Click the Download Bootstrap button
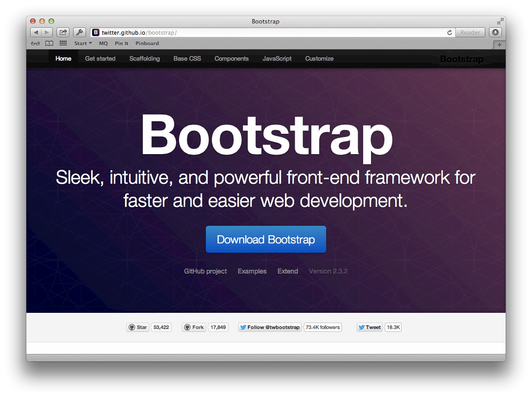The width and height of the screenshot is (532, 398). tap(266, 239)
